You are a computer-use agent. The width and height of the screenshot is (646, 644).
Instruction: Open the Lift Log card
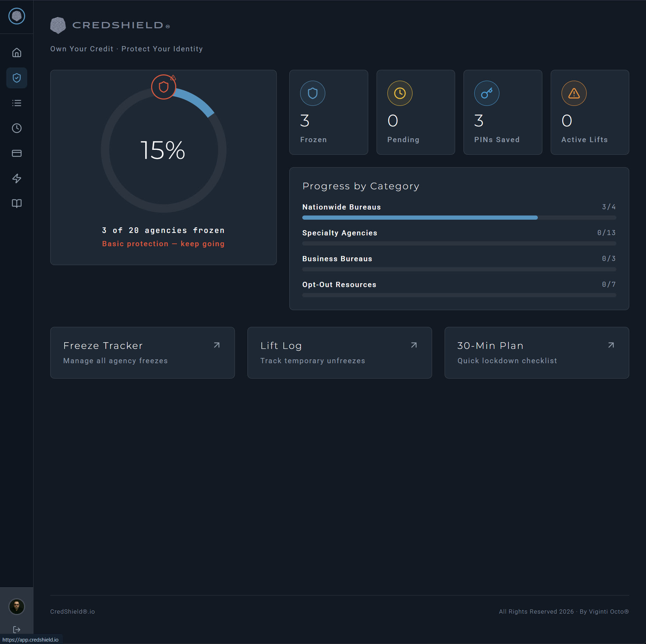click(x=340, y=353)
